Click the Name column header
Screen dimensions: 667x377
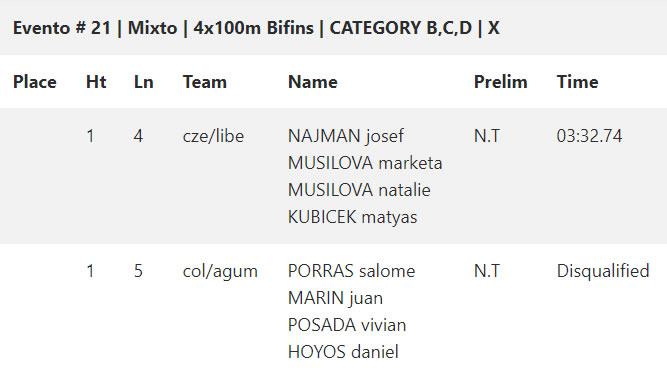pos(313,82)
